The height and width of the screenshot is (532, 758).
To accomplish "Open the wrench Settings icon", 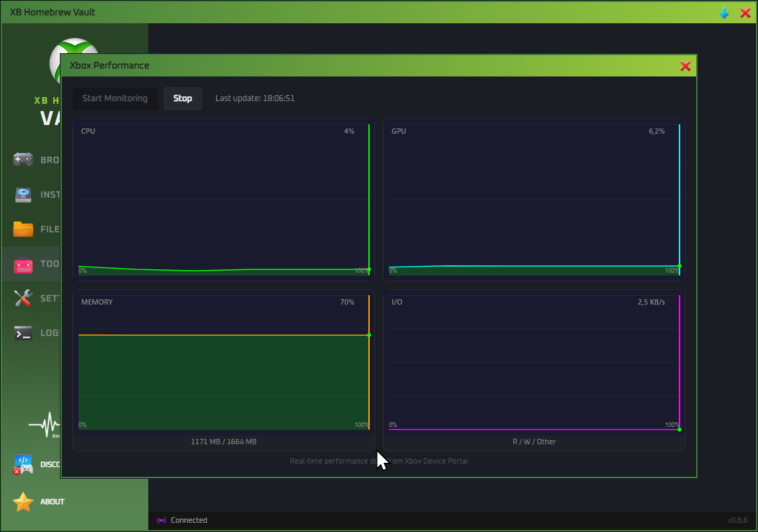I will [23, 298].
